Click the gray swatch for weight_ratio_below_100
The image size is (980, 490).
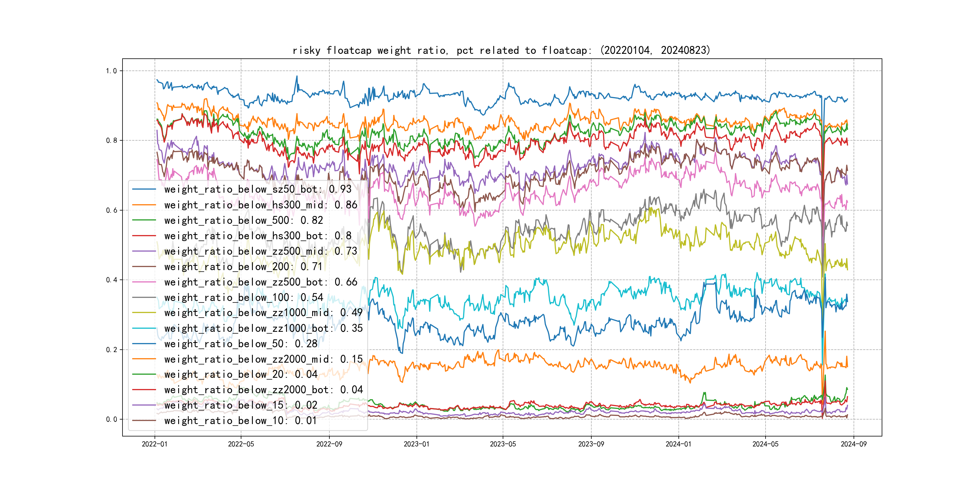(144, 298)
